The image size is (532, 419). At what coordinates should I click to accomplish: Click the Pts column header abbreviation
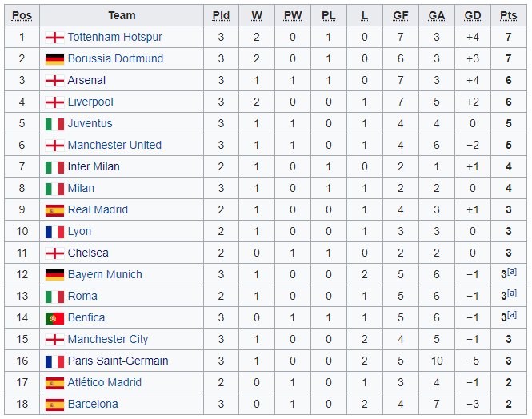[509, 16]
